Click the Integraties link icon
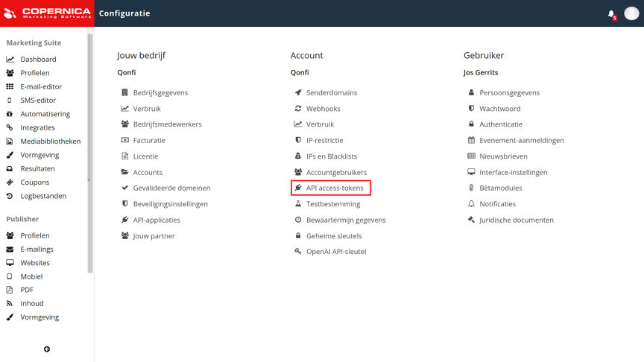The height and width of the screenshot is (362, 644). pos(10,127)
